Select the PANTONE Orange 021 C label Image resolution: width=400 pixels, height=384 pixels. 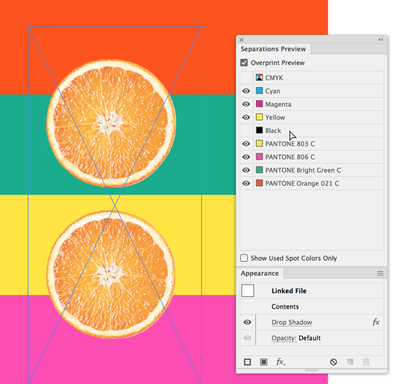[x=302, y=183]
